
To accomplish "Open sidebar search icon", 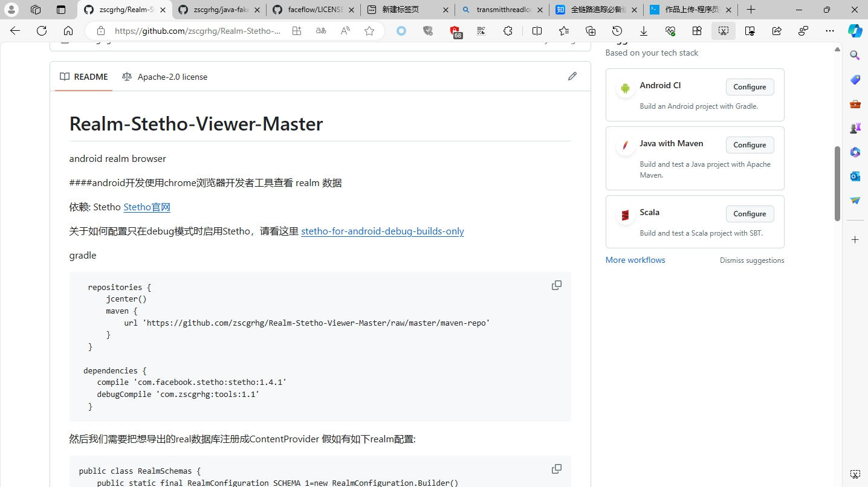I will click(855, 56).
